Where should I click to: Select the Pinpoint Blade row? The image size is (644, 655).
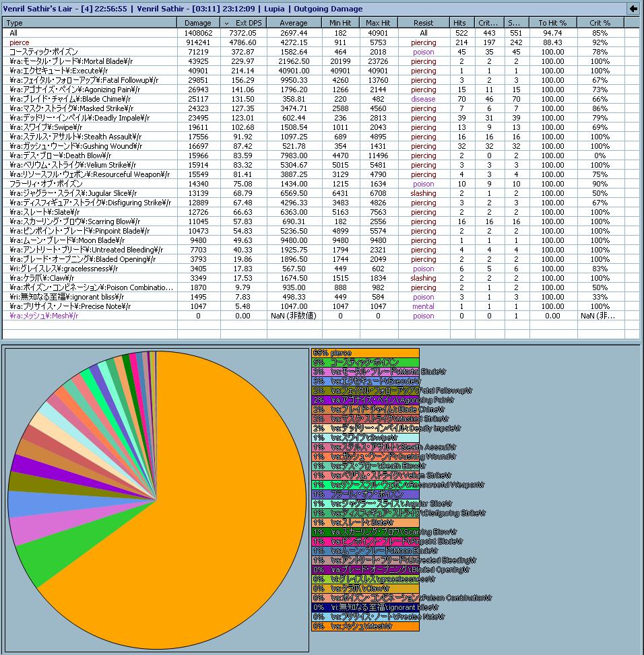321,231
